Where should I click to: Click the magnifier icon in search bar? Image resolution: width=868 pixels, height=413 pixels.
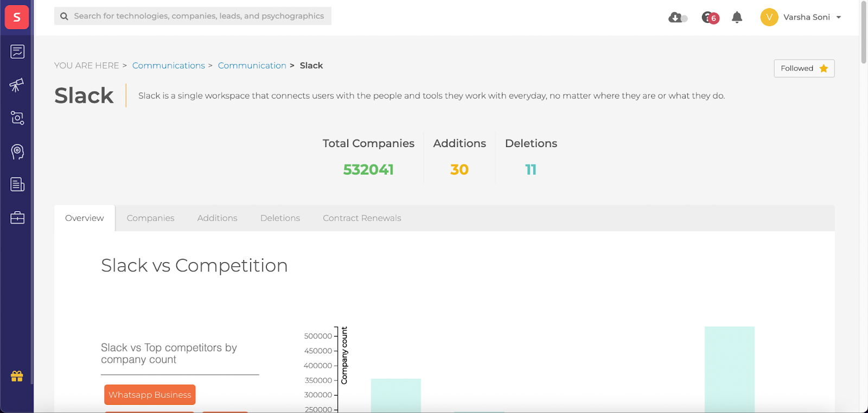click(x=64, y=16)
